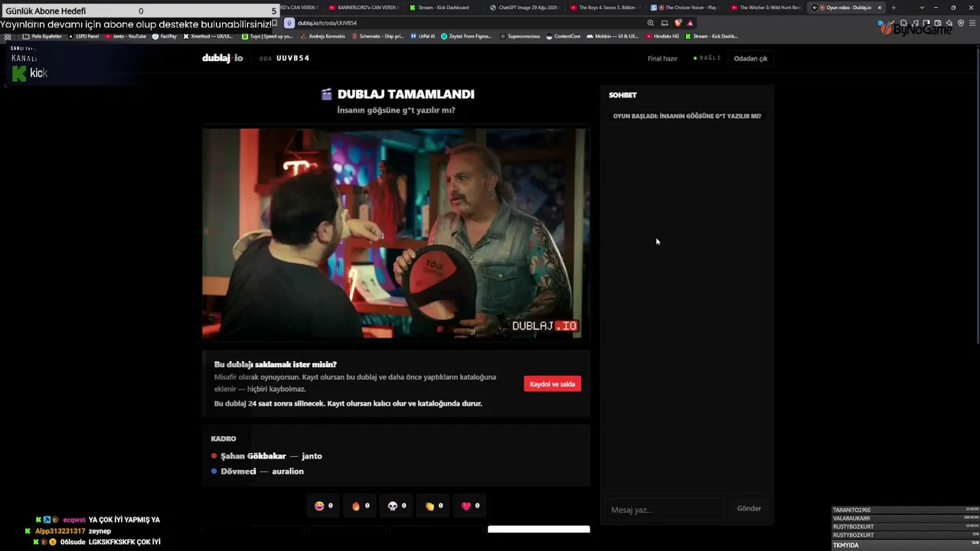Open the 'UrPal AI' bookmark

(422, 36)
